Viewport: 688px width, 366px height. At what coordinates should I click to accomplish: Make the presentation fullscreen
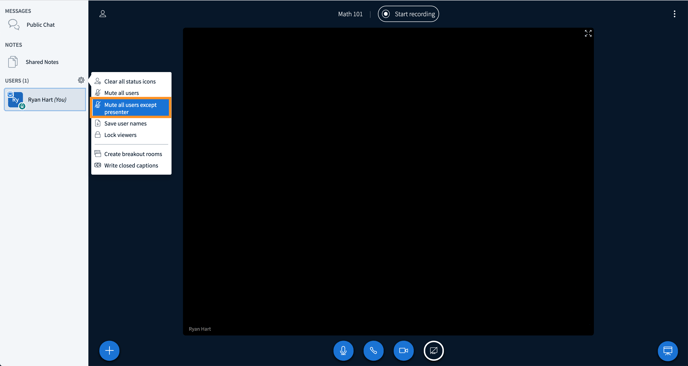coord(588,34)
